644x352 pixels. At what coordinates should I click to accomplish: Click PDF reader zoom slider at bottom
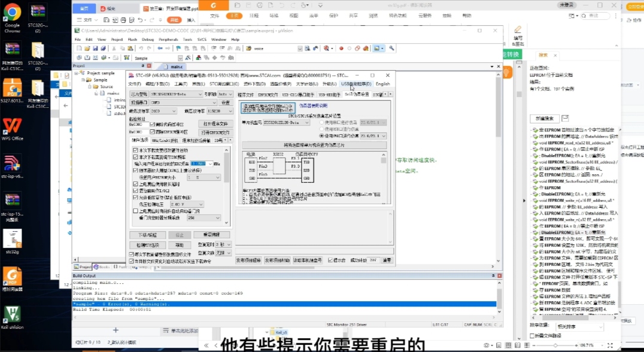[555, 345]
